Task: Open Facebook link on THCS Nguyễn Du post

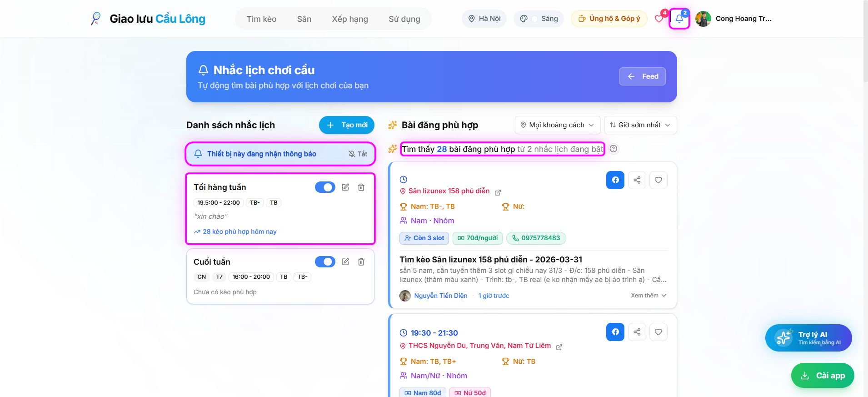Action: [615, 332]
